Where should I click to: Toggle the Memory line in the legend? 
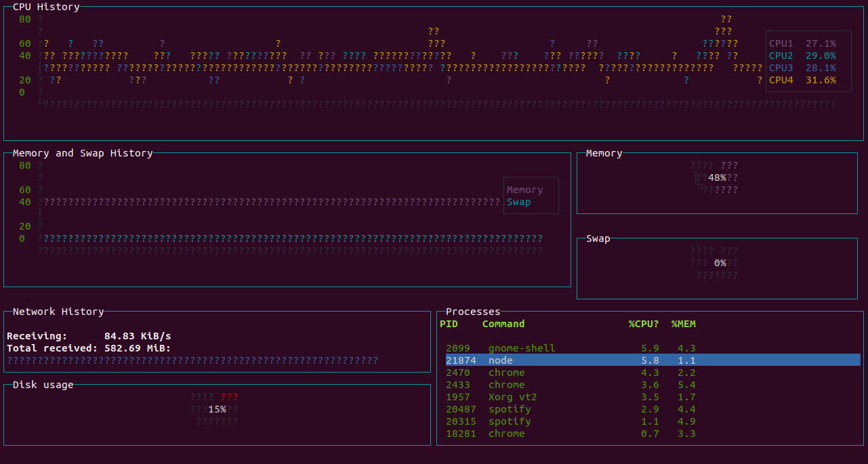(x=524, y=189)
